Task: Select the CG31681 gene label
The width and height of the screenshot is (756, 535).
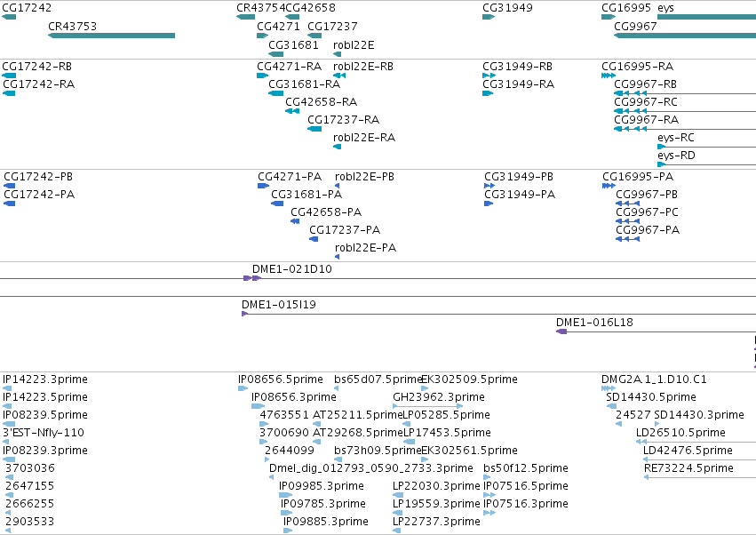Action: (293, 44)
